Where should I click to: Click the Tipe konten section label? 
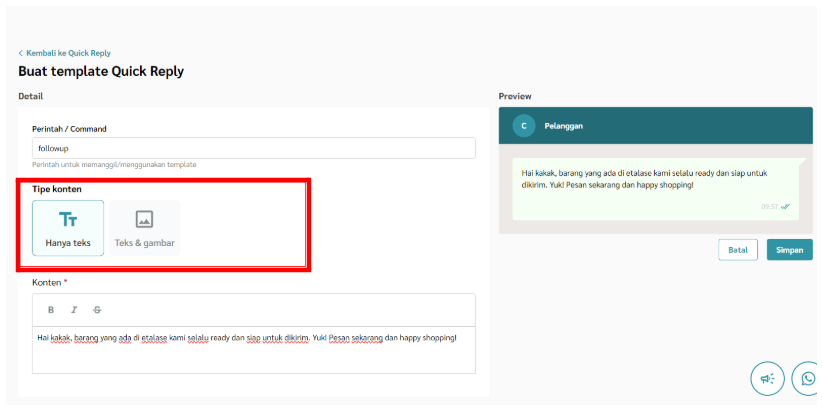[x=57, y=189]
